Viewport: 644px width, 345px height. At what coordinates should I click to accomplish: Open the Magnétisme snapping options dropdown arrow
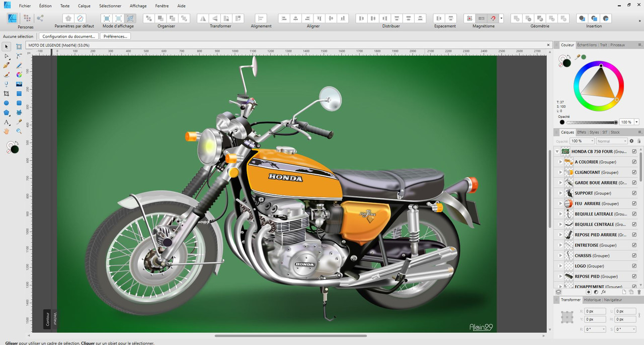pos(502,18)
